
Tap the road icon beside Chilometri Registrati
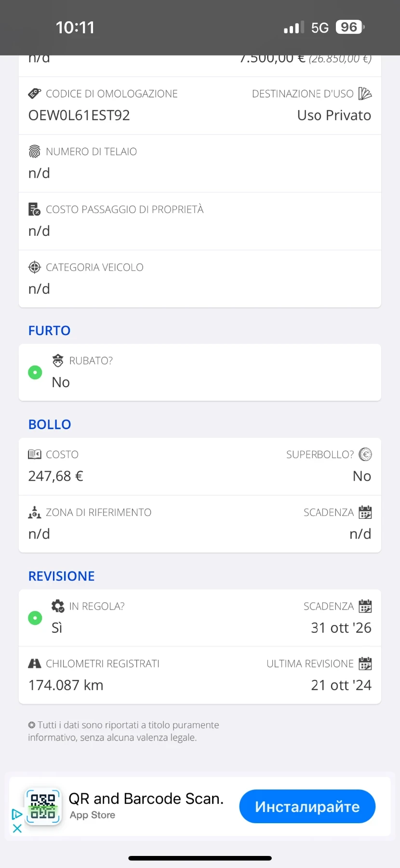[x=35, y=664]
